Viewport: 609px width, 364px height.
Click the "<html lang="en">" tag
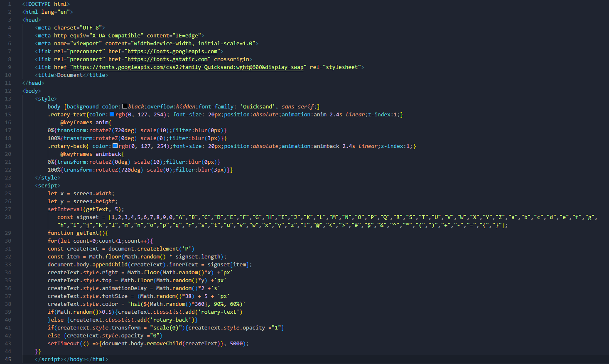(48, 12)
